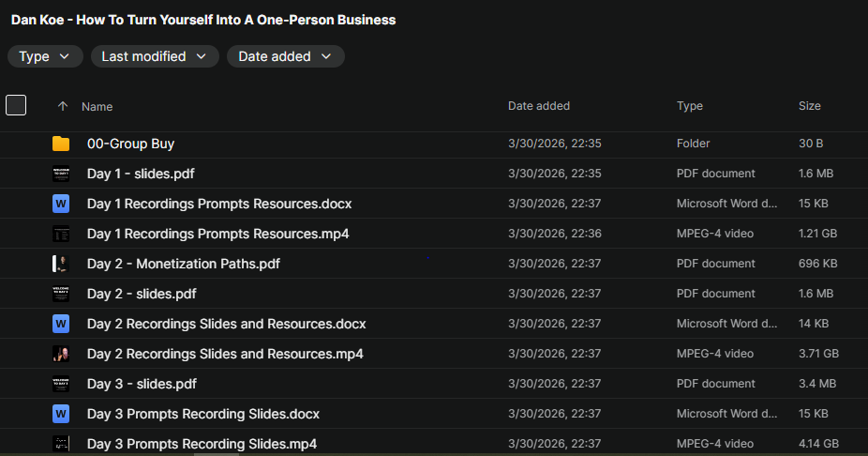Click Word icon for Day 2 Recordings docx
The height and width of the screenshot is (456, 868).
click(x=61, y=324)
